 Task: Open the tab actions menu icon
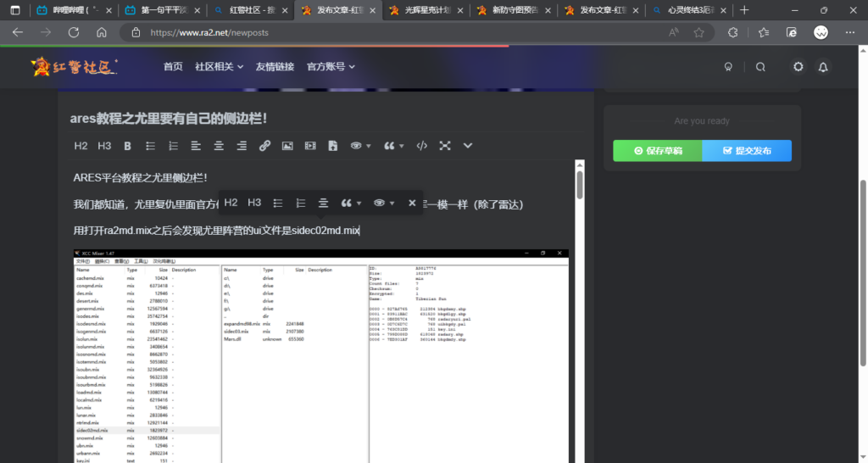pos(15,10)
